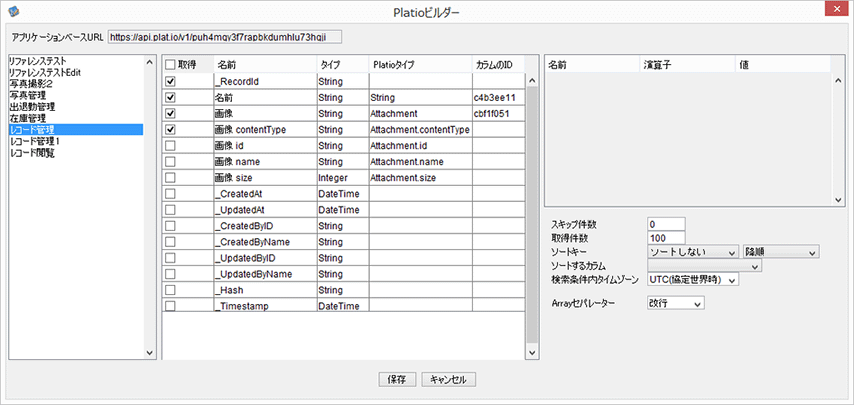
Task: Open the timezone UTC(協定世界時) dropdown
Action: click(693, 280)
